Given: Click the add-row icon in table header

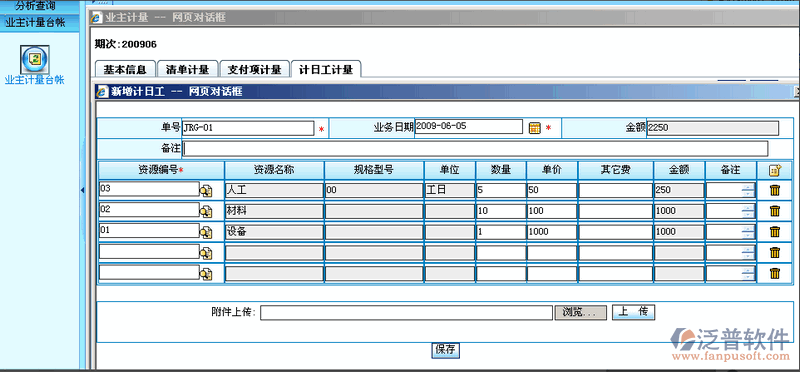Looking at the screenshot, I should pos(775,170).
